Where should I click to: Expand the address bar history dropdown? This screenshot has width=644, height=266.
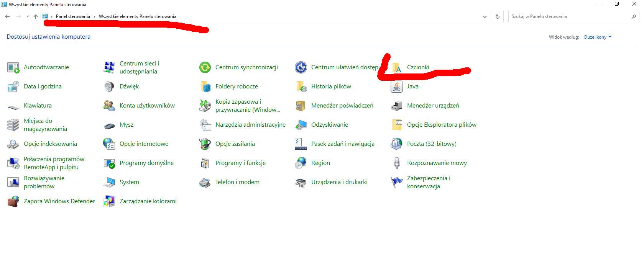click(485, 16)
